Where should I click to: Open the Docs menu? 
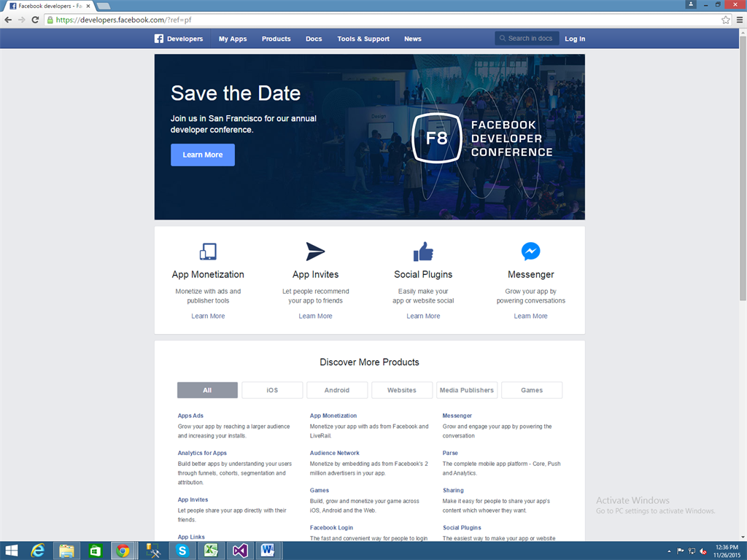[x=314, y=39]
